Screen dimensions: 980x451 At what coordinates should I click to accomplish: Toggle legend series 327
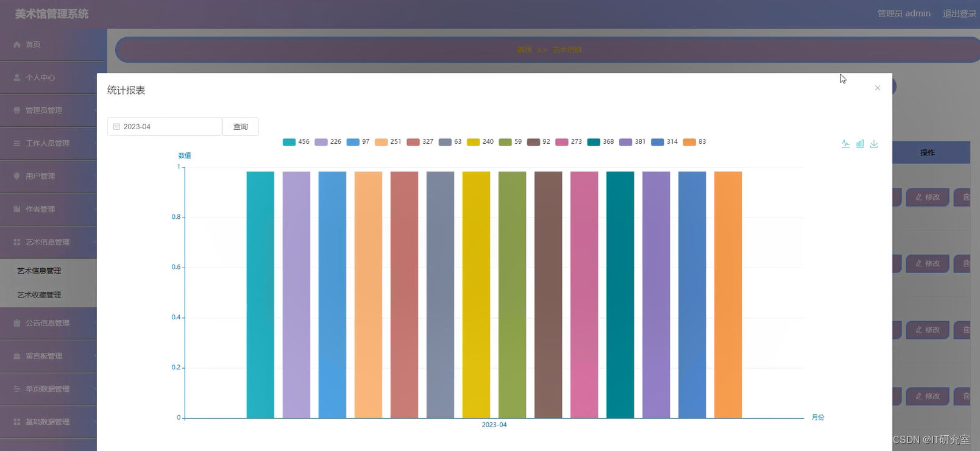point(420,142)
